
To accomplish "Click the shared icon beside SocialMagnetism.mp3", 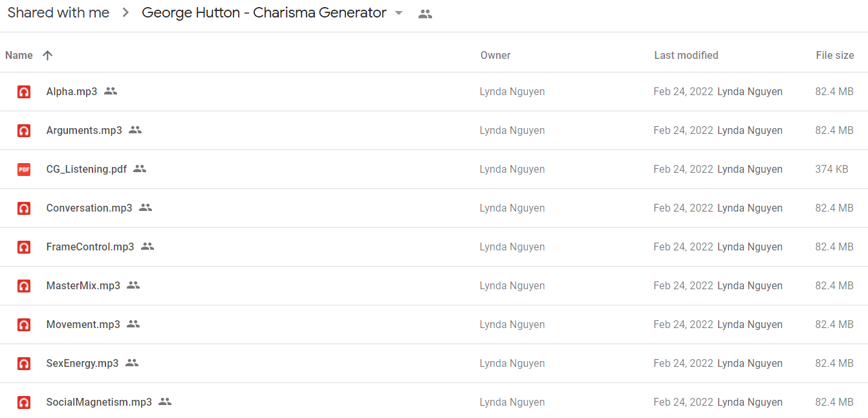I will [165, 402].
